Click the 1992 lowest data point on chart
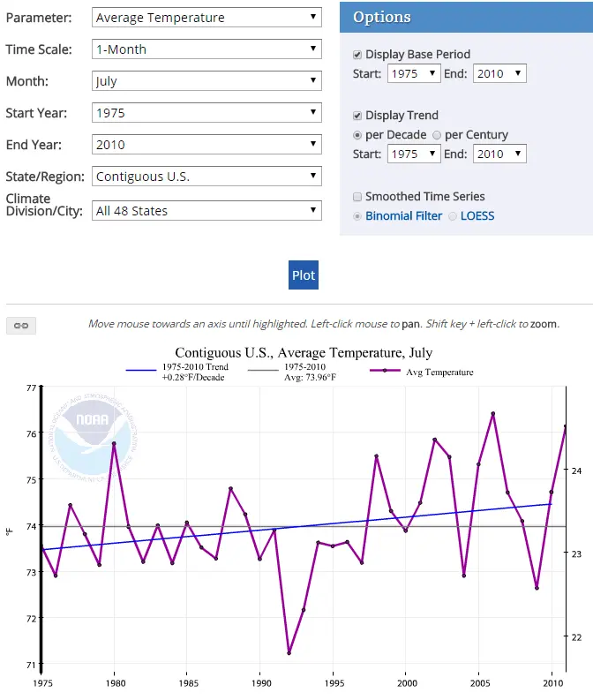 coord(289,653)
